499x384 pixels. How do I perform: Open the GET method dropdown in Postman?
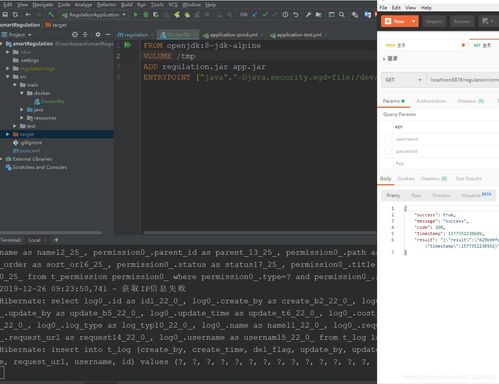[x=404, y=80]
